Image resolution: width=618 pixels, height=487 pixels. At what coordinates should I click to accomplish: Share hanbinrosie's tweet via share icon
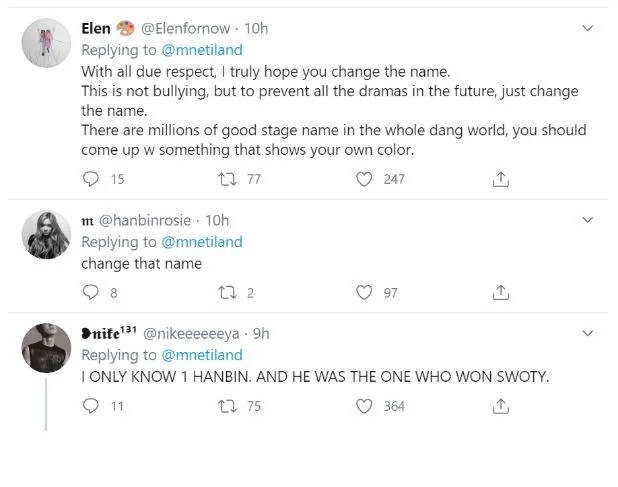502,293
